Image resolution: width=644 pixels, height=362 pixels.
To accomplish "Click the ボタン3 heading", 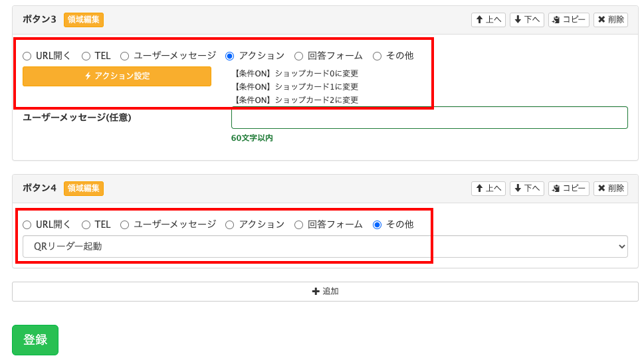I will (x=39, y=19).
